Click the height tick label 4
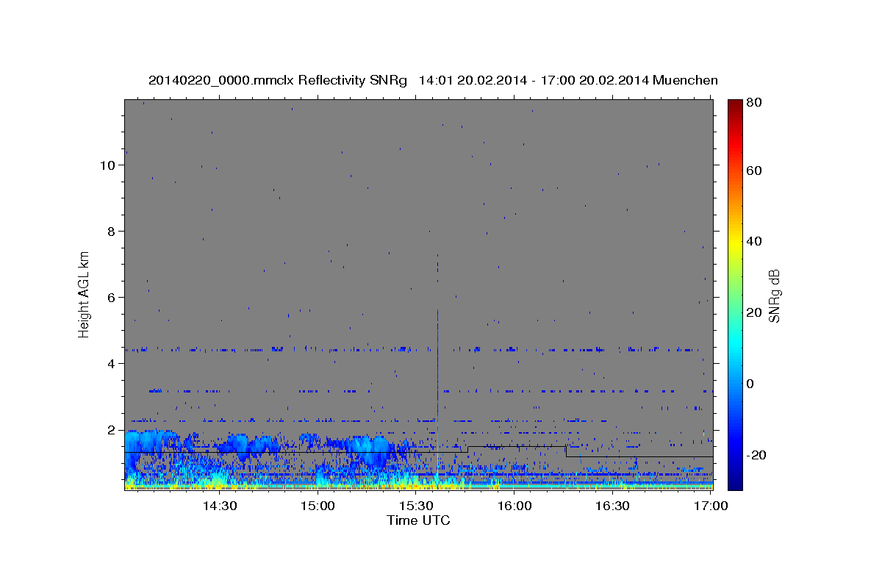 point(112,364)
